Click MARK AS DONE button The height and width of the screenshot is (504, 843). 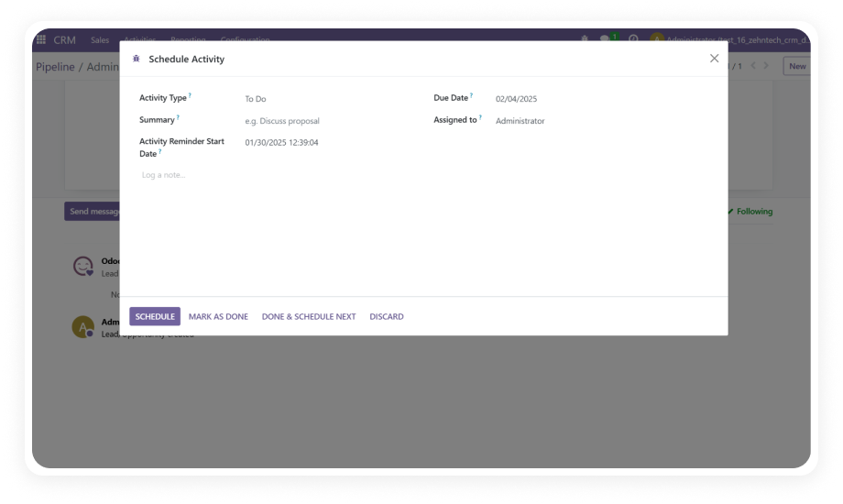click(x=218, y=316)
